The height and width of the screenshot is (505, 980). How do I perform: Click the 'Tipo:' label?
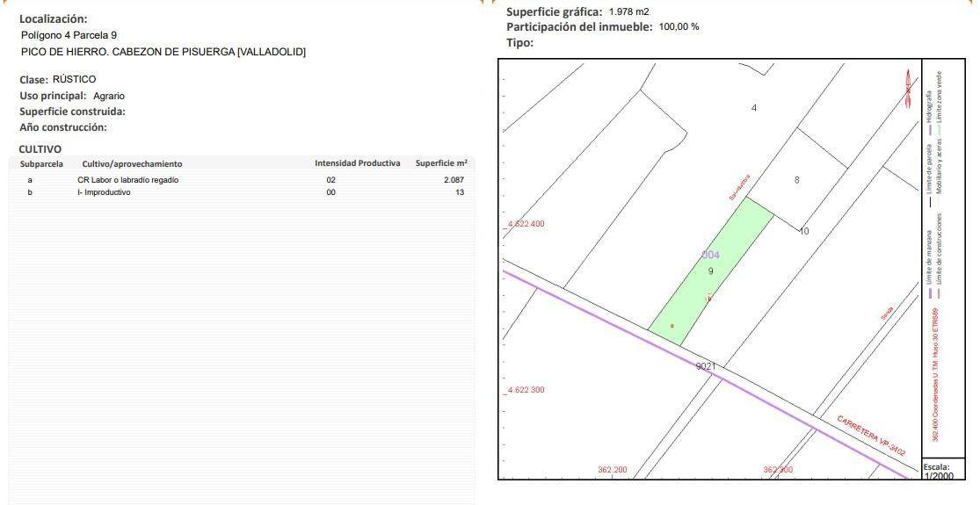click(x=520, y=43)
